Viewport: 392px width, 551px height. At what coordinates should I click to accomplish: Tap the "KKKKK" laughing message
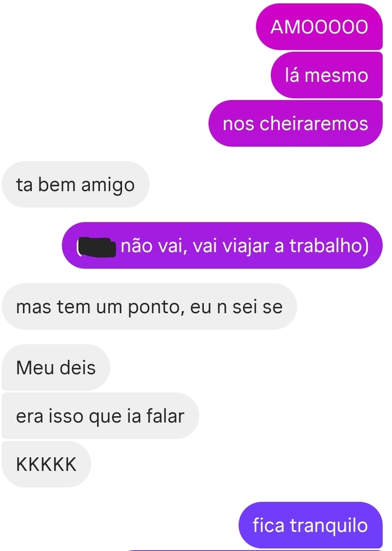coord(46,464)
